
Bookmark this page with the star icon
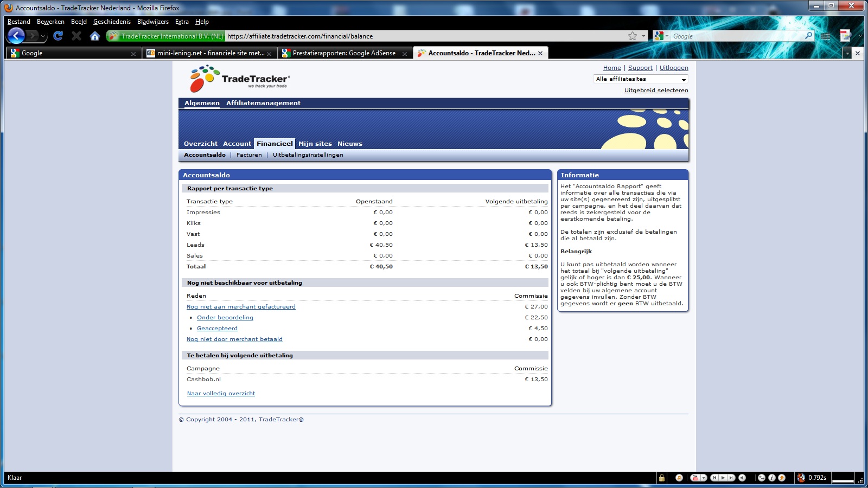click(633, 36)
